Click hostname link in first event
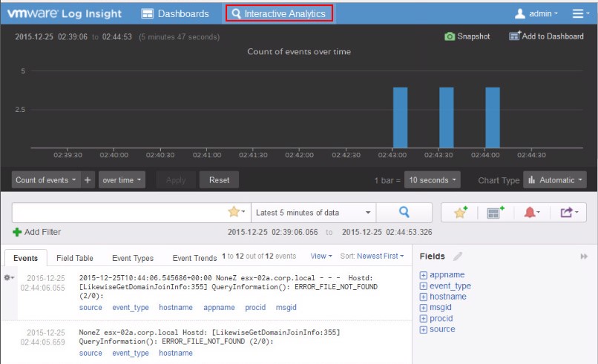The width and height of the screenshot is (598, 364). coord(176,307)
